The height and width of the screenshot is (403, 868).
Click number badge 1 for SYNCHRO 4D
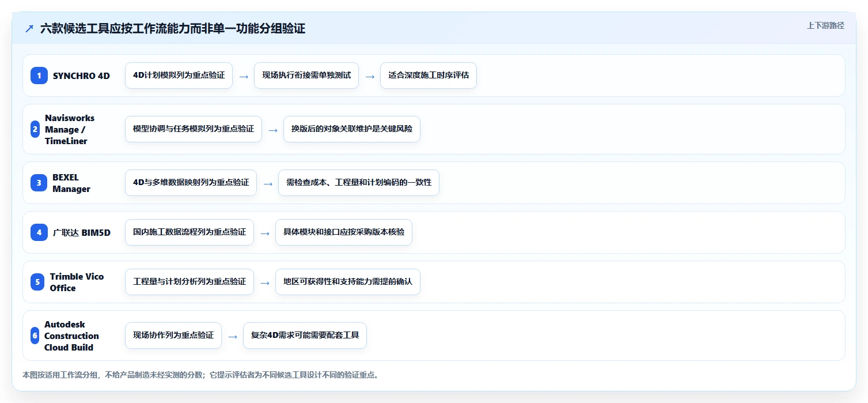[x=39, y=76]
